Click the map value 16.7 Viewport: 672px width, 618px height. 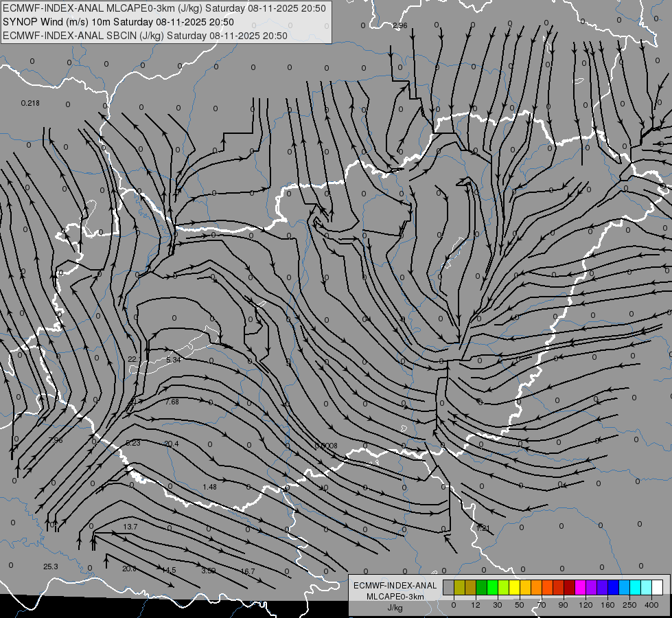[x=248, y=571]
